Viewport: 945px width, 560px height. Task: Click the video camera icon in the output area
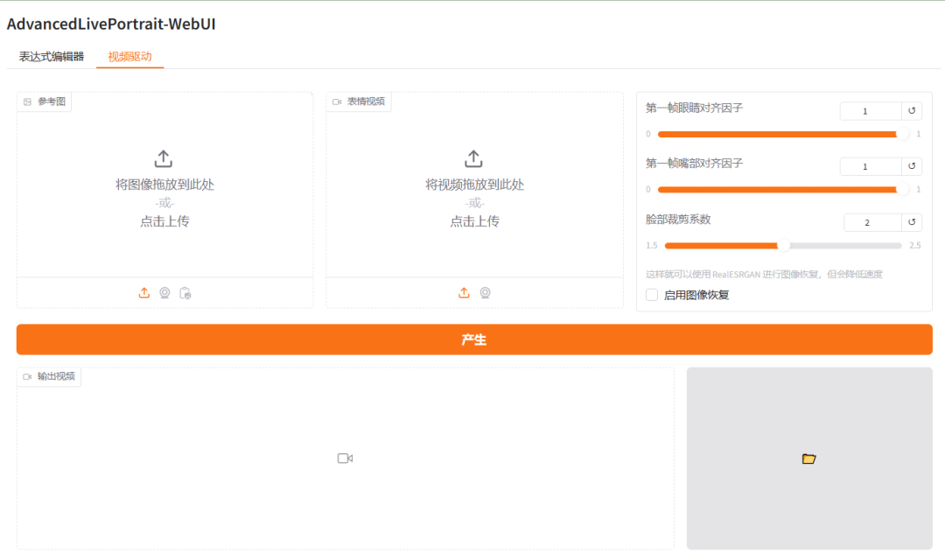point(345,458)
